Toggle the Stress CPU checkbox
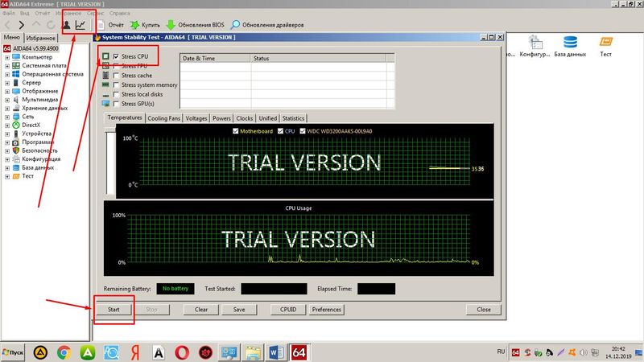 (116, 56)
